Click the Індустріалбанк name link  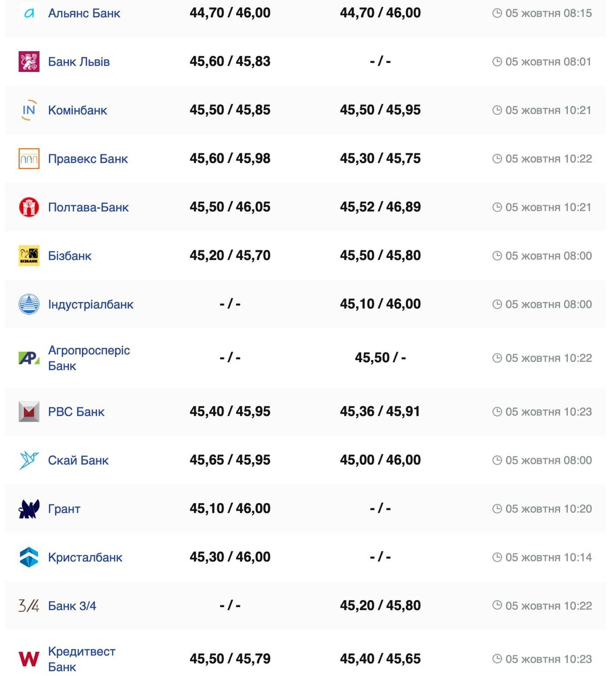[x=91, y=304]
